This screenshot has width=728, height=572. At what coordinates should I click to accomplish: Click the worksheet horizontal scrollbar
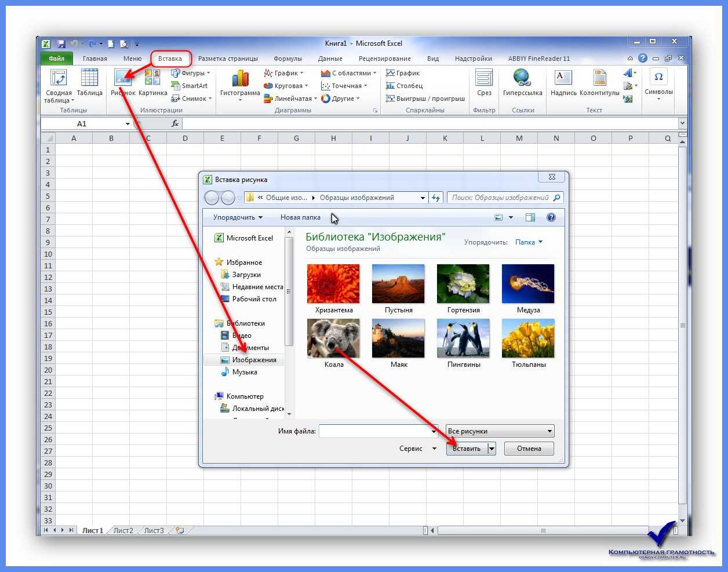point(543,530)
